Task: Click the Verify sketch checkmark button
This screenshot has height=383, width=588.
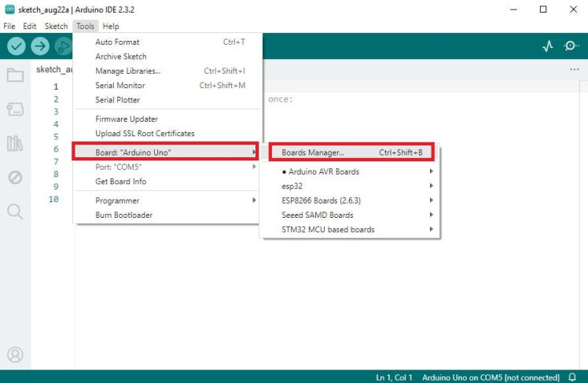Action: point(17,46)
